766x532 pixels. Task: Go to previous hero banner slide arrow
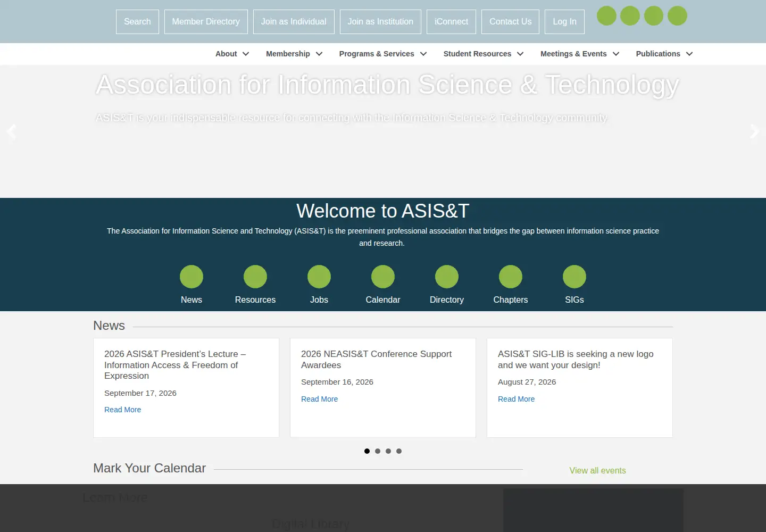[x=11, y=131]
